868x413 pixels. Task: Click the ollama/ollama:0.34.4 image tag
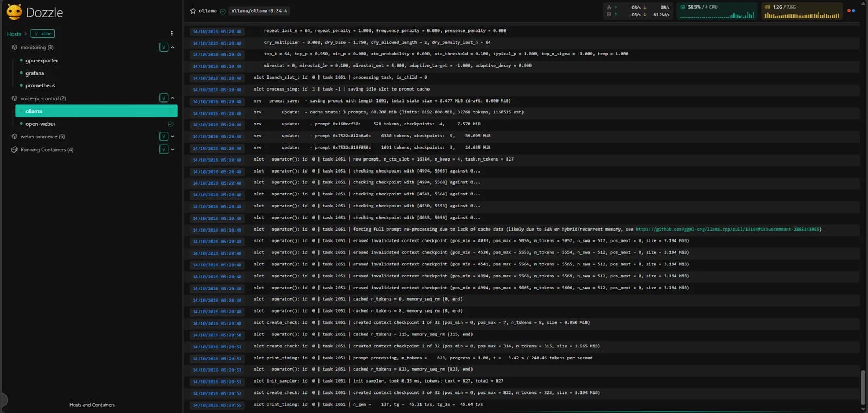(259, 11)
